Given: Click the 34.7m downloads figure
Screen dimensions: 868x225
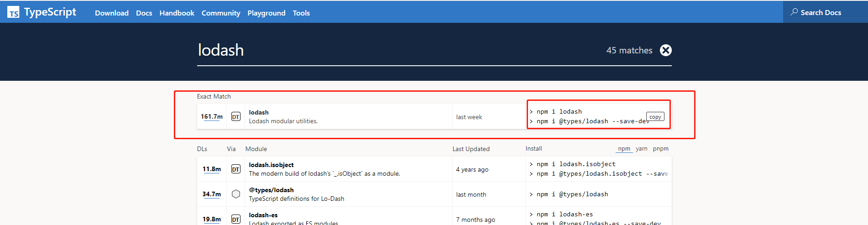Looking at the screenshot, I should [212, 194].
